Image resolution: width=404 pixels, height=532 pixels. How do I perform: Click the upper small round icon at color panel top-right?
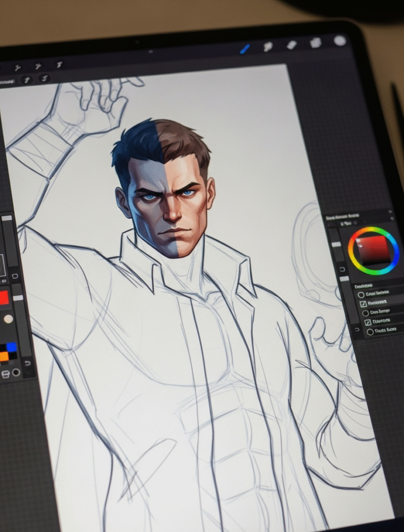(x=391, y=211)
